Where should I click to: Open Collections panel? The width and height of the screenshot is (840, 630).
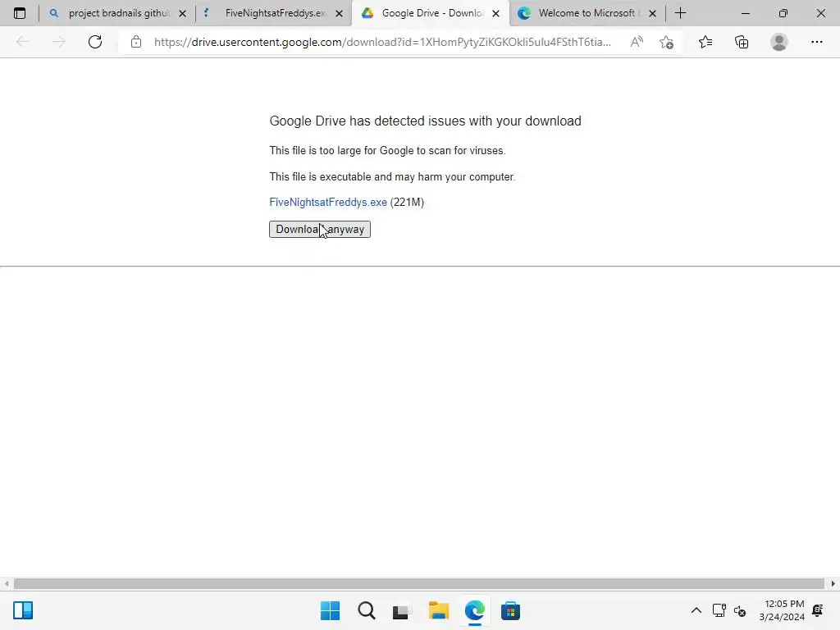click(x=742, y=42)
